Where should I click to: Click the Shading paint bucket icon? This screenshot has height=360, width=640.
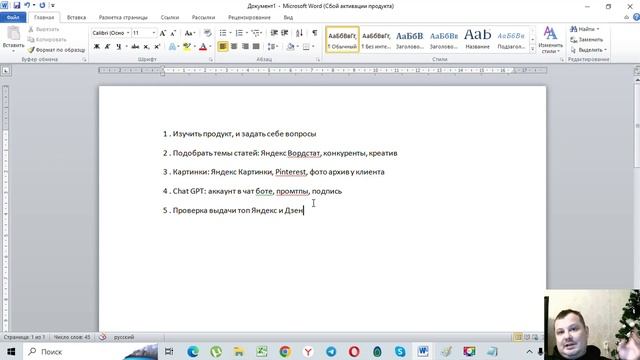(290, 47)
